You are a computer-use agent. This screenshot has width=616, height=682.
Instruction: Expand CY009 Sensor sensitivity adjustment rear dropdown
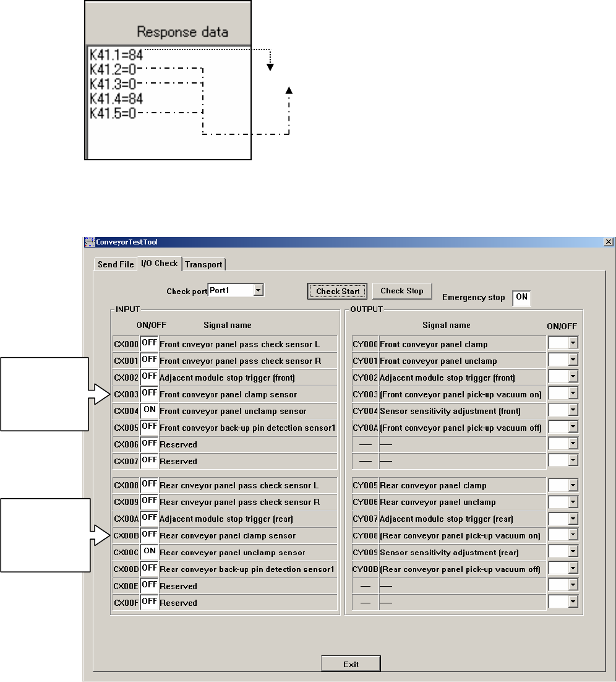[573, 551]
